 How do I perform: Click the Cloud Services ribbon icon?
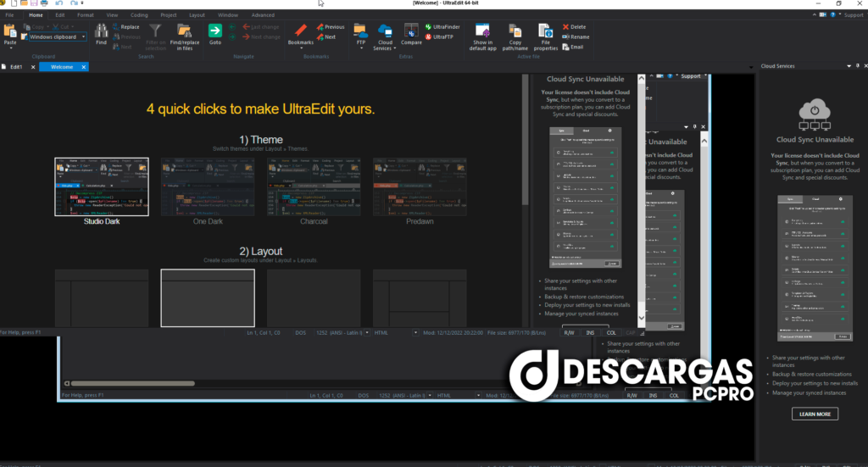click(385, 31)
